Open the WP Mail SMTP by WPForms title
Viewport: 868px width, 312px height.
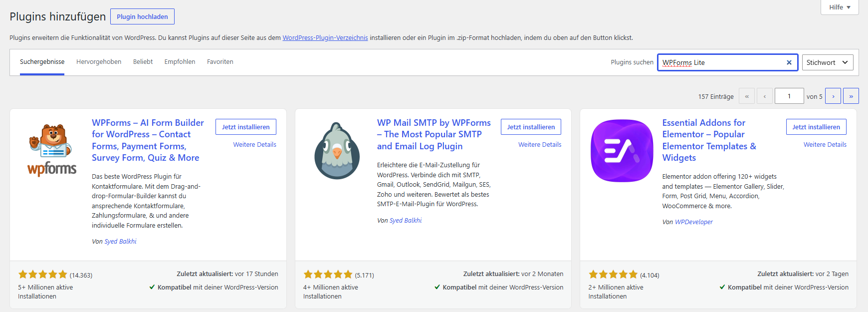click(x=434, y=134)
